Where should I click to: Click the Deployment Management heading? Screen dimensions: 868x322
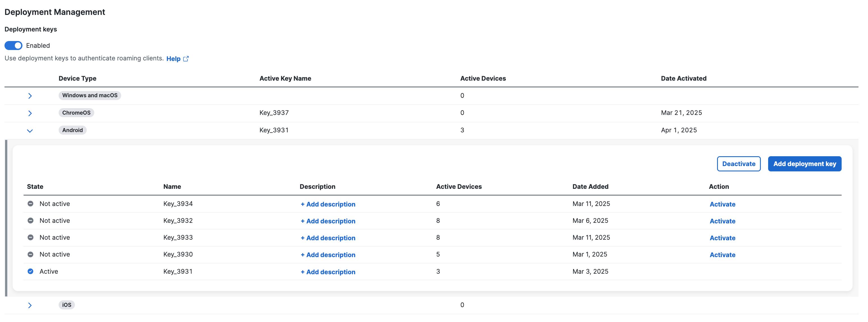(55, 12)
